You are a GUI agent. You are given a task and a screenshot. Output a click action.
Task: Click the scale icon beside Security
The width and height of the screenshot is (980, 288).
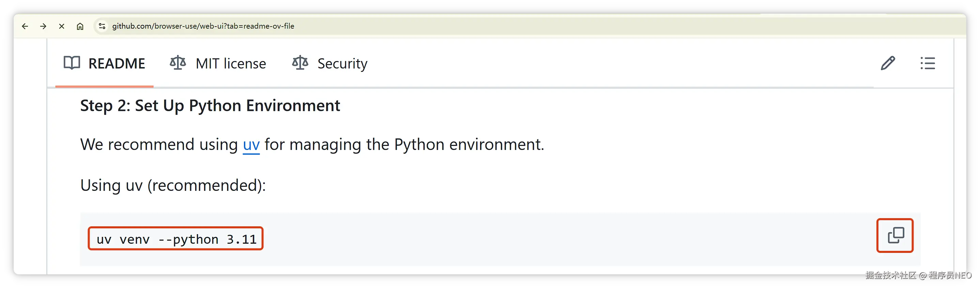tap(300, 63)
